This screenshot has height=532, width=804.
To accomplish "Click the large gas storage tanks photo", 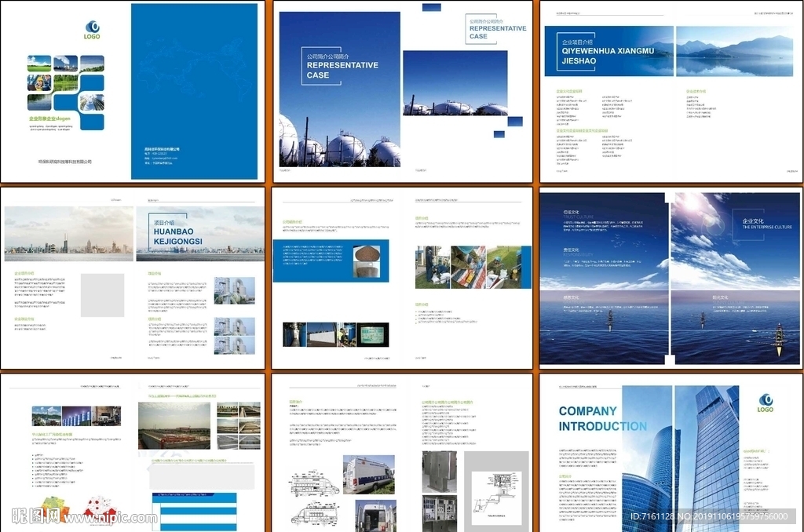I will point(339,89).
